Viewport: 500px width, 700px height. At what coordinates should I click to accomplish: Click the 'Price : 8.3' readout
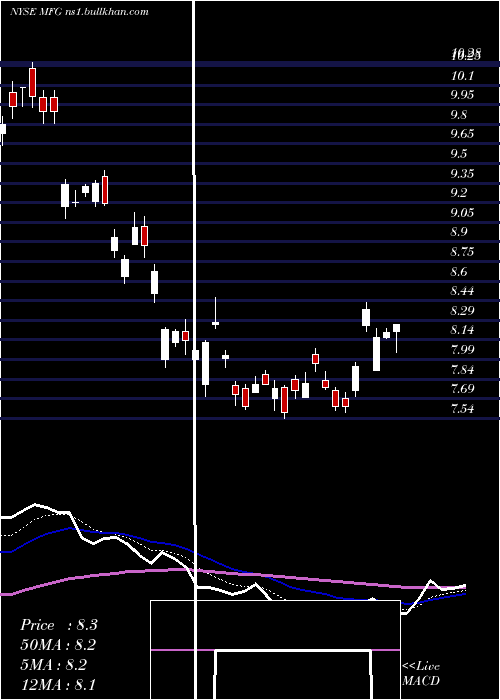tap(59, 625)
